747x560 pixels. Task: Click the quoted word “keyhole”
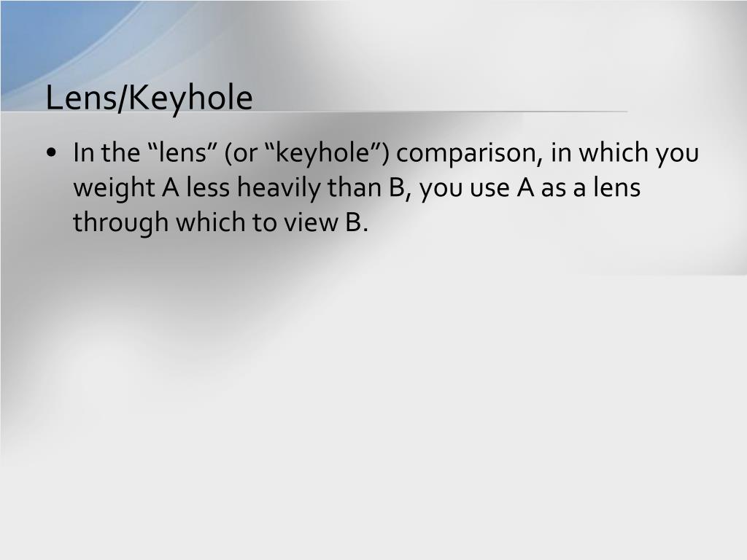click(319, 153)
